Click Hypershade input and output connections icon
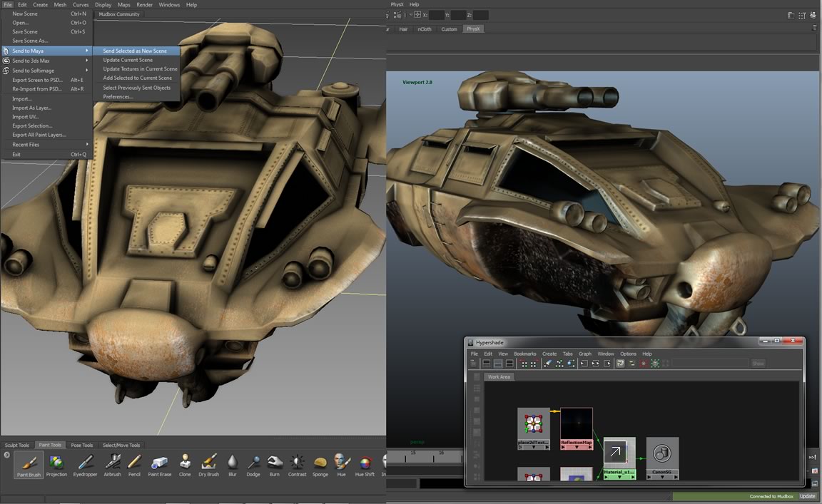The image size is (822, 504). pos(596,363)
